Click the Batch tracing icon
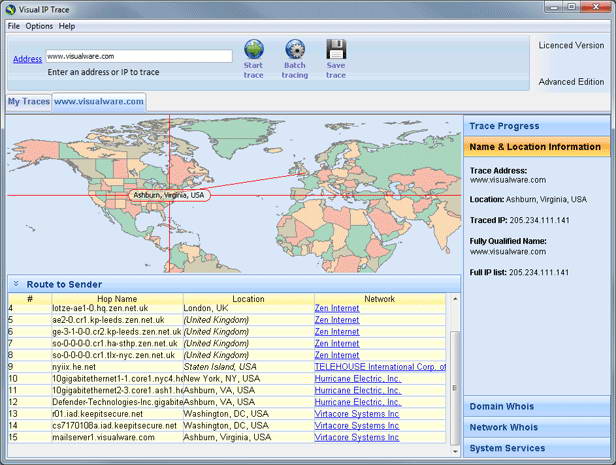This screenshot has height=465, width=616. point(295,49)
